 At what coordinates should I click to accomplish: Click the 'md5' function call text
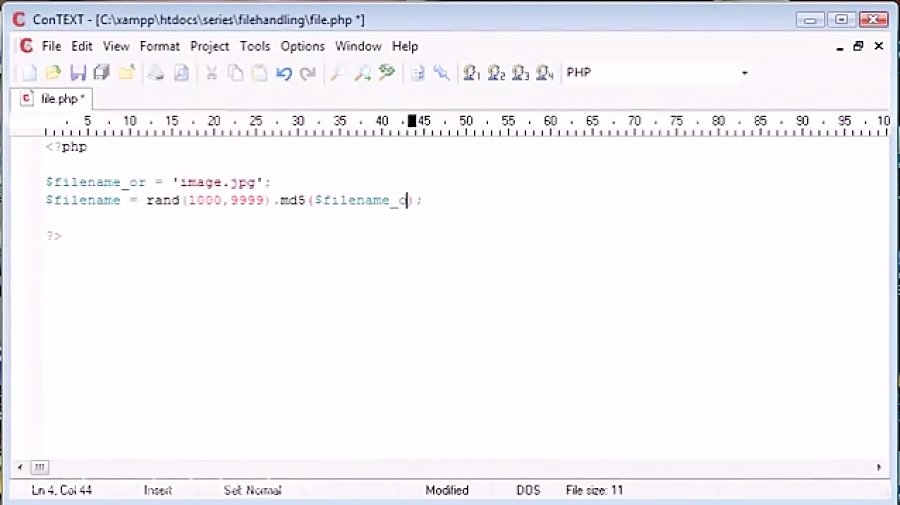(292, 200)
